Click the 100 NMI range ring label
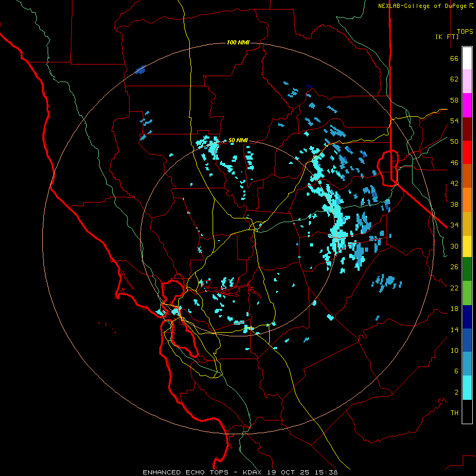Viewport: 476px width, 476px height. coord(238,42)
